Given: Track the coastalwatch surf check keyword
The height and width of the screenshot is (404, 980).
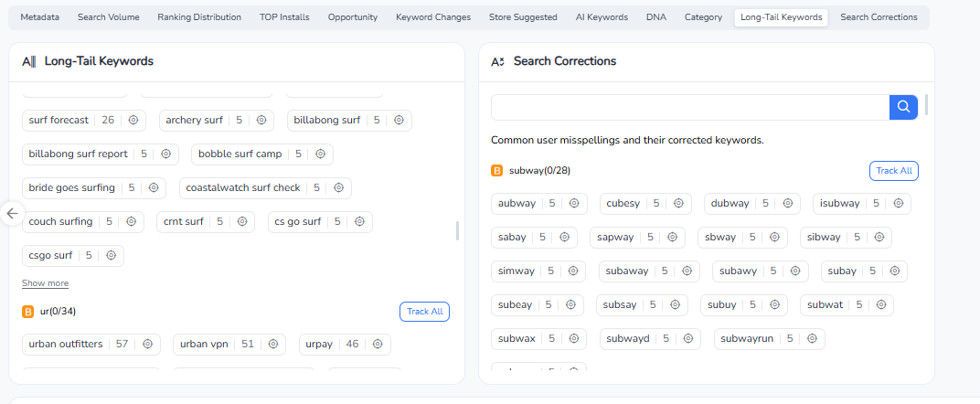Looking at the screenshot, I should (x=338, y=188).
